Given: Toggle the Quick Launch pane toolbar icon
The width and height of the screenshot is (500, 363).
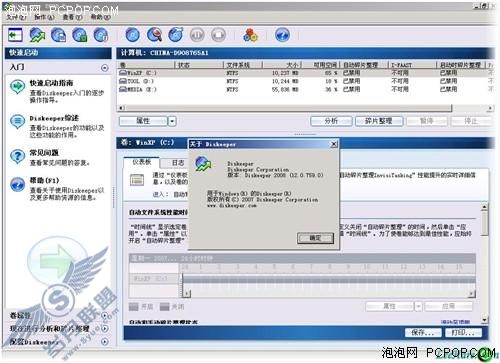Looking at the screenshot, I should (x=15, y=35).
